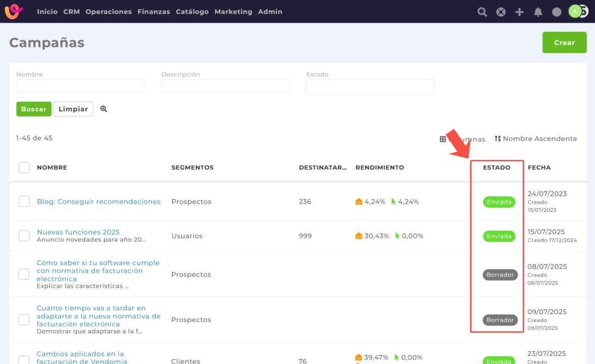This screenshot has height=364, width=595.
Task: Open the Marketing menu
Action: (233, 12)
